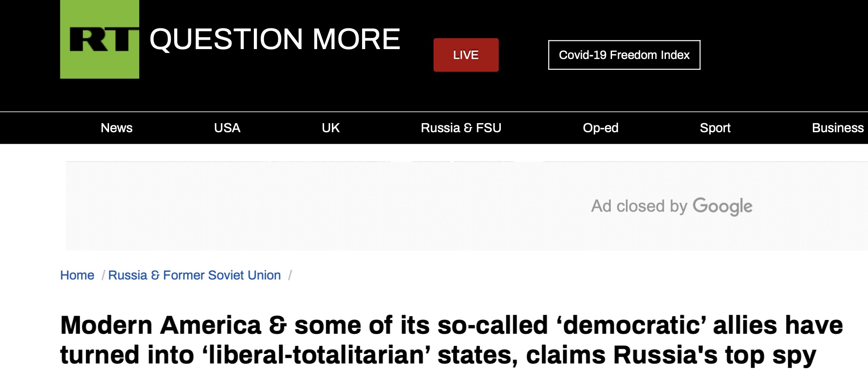Open the UK section
Viewport: 868px width, 385px height.
click(x=331, y=128)
